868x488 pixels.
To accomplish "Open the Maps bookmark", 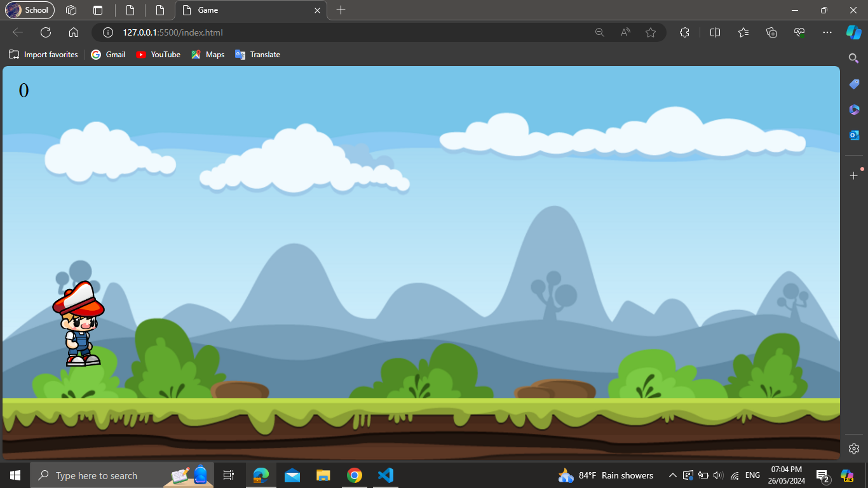I will click(208, 55).
